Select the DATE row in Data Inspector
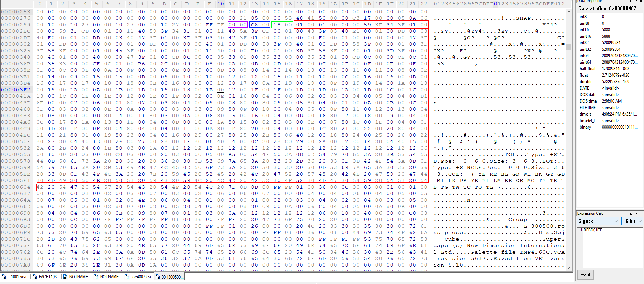 (610, 88)
